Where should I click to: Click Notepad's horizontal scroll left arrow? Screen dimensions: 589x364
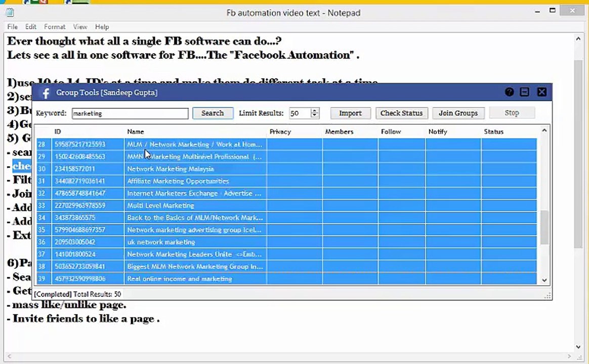click(x=9, y=356)
